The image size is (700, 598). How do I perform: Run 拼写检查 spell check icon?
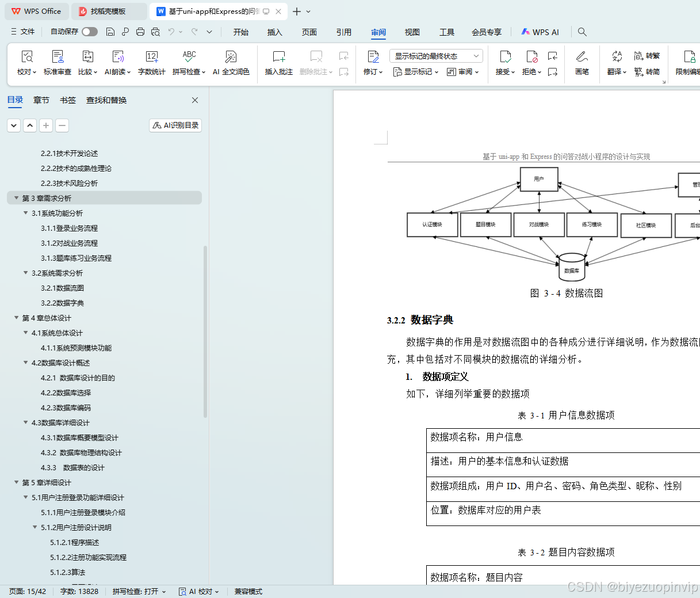[x=189, y=56]
